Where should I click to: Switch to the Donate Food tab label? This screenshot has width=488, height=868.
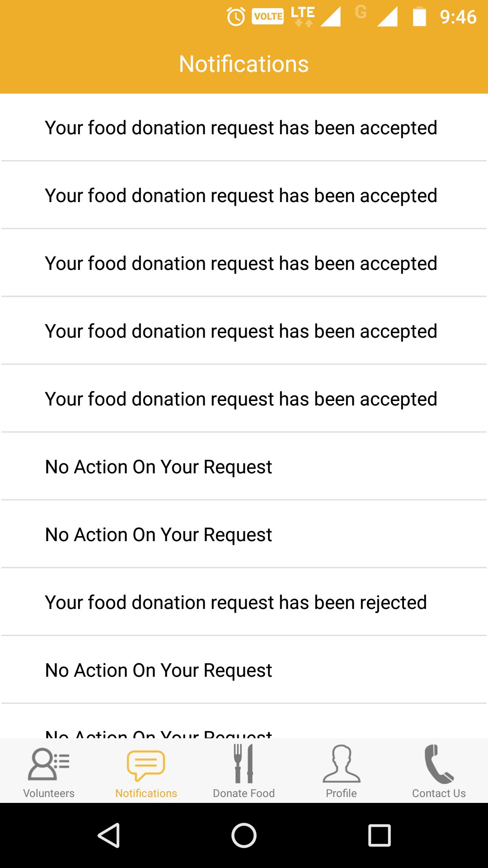click(244, 793)
